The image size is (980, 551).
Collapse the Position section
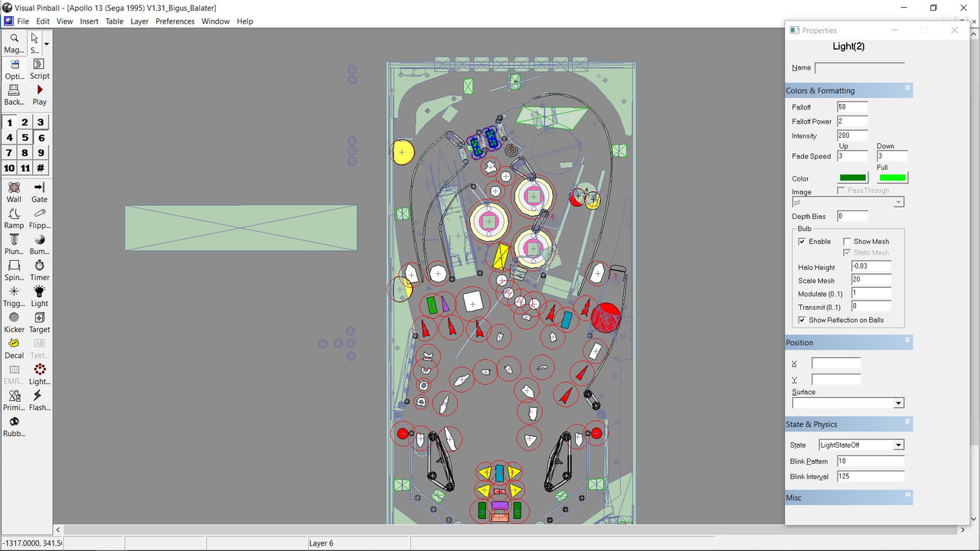click(908, 341)
